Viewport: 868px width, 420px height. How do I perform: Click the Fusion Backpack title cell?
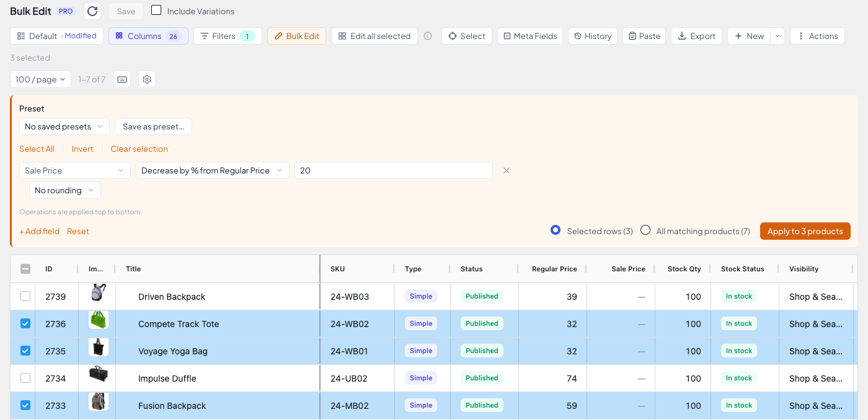click(218, 405)
